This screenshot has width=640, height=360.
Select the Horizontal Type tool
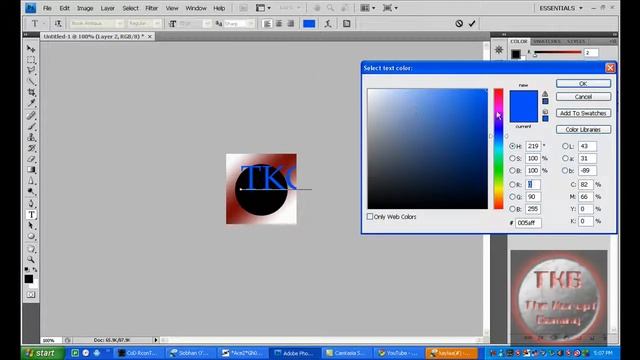(x=31, y=215)
